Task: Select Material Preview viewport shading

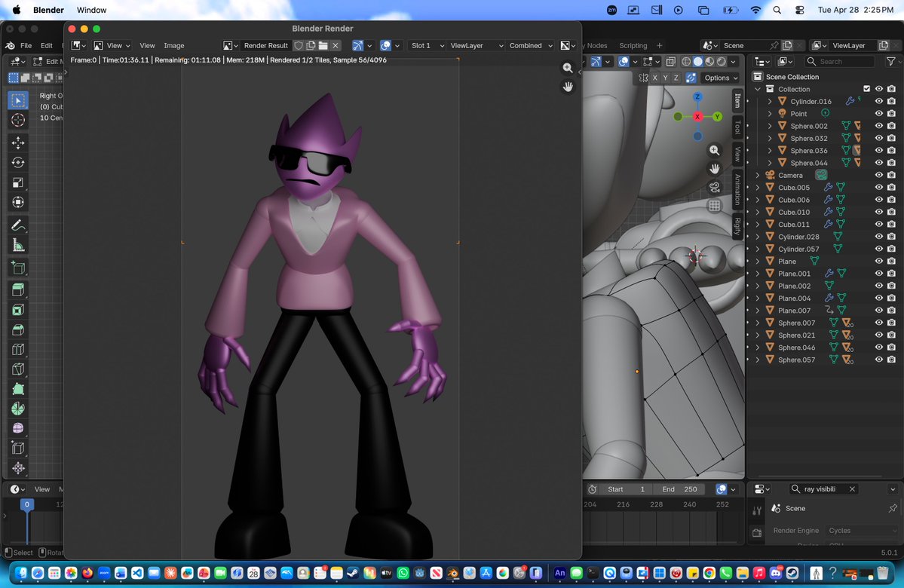Action: pyautogui.click(x=709, y=61)
